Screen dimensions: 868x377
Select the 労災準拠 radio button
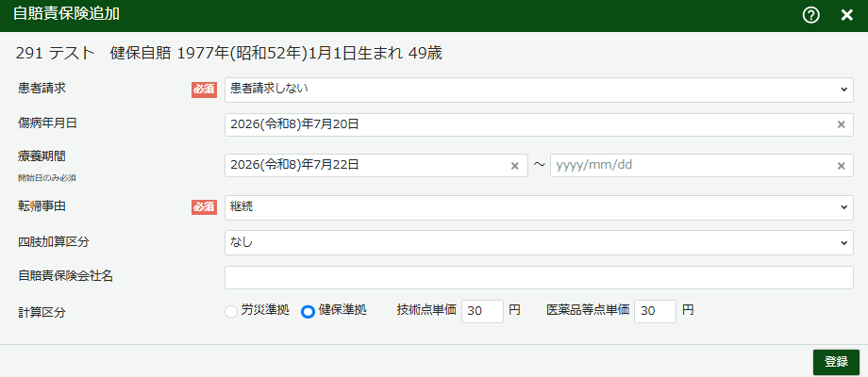click(231, 312)
